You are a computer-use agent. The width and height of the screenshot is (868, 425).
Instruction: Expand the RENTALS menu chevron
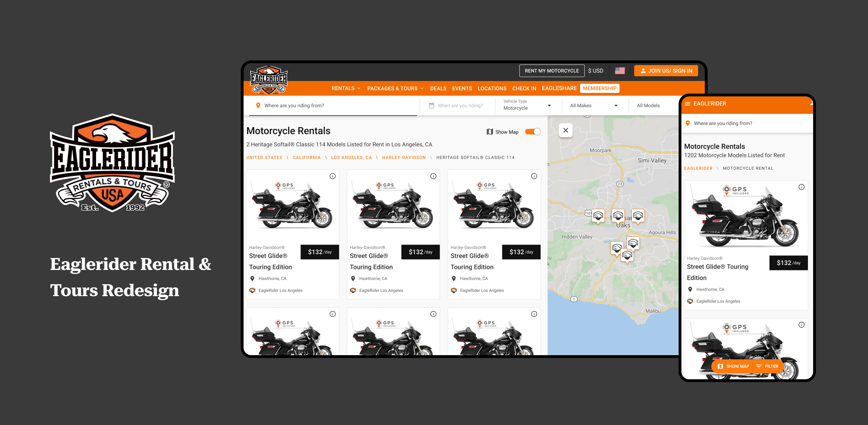(359, 88)
